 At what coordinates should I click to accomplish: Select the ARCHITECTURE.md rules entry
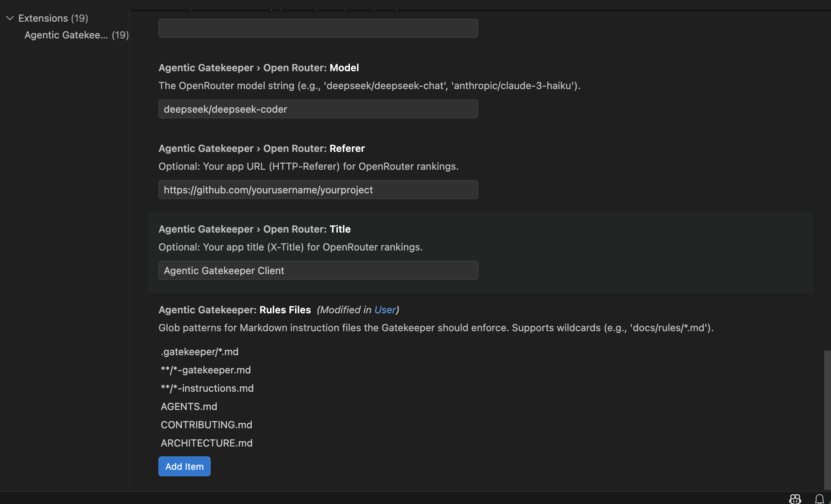(206, 443)
